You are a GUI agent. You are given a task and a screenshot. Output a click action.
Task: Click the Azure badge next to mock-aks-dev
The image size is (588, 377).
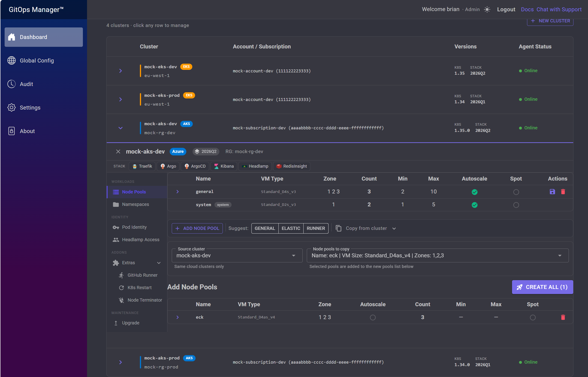coord(178,151)
